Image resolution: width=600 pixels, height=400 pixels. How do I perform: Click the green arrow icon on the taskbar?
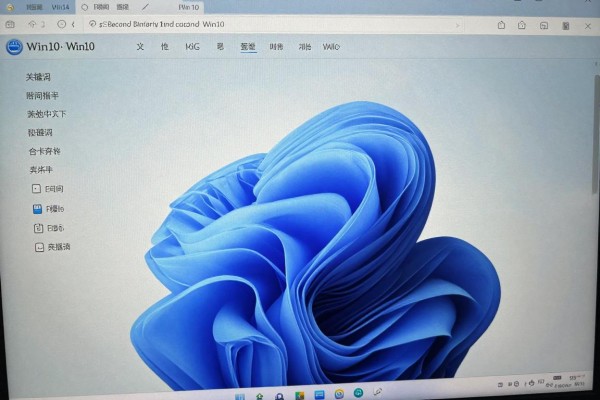[x=260, y=396]
